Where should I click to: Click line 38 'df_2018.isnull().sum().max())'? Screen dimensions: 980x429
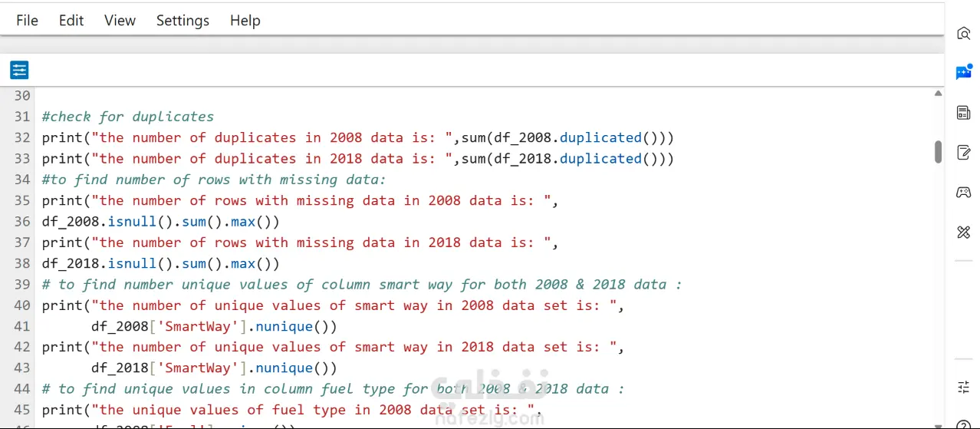(161, 263)
